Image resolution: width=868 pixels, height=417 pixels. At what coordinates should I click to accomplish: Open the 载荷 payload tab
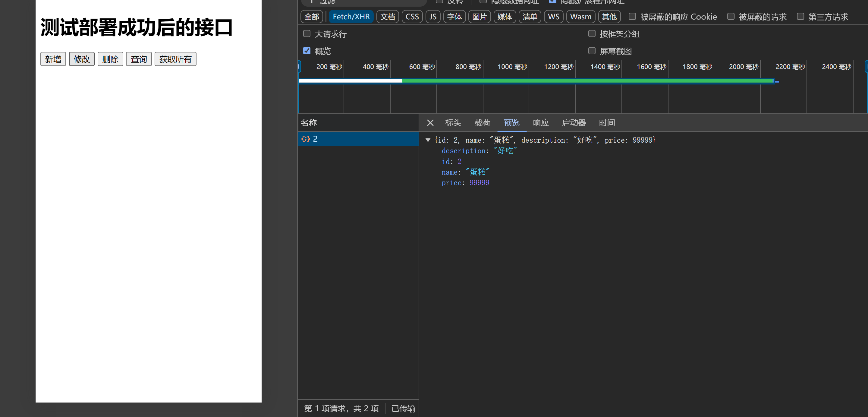coord(482,123)
